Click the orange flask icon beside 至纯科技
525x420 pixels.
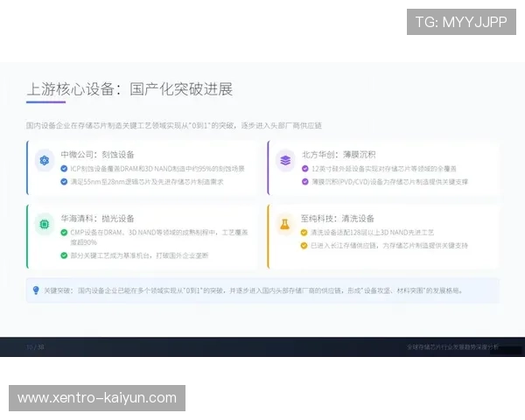tap(285, 224)
